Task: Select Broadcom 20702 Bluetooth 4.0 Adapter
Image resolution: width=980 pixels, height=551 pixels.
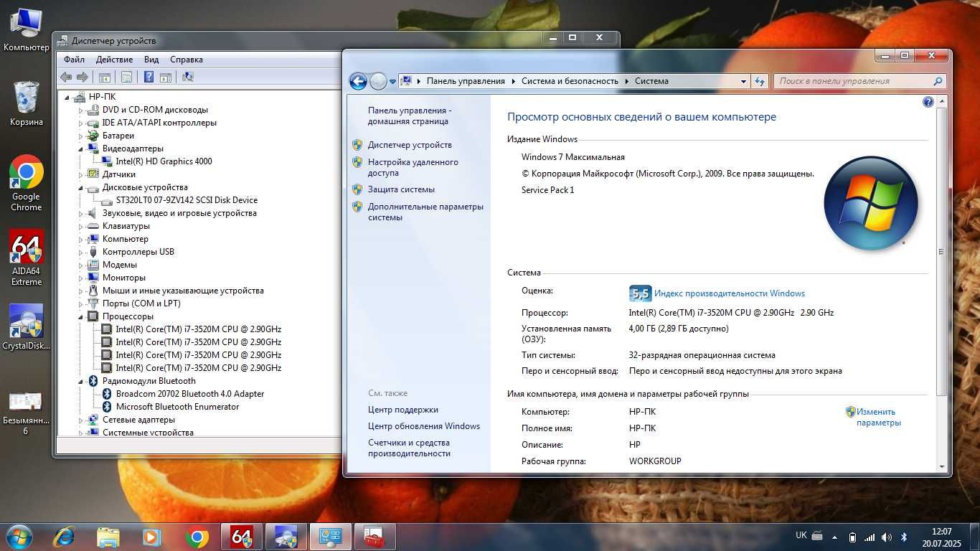Action: (x=190, y=394)
